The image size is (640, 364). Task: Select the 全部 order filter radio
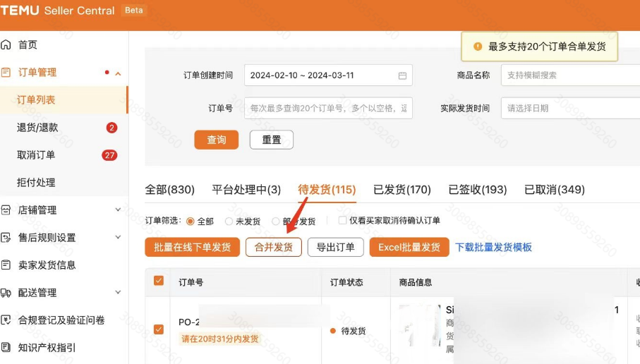pos(190,222)
